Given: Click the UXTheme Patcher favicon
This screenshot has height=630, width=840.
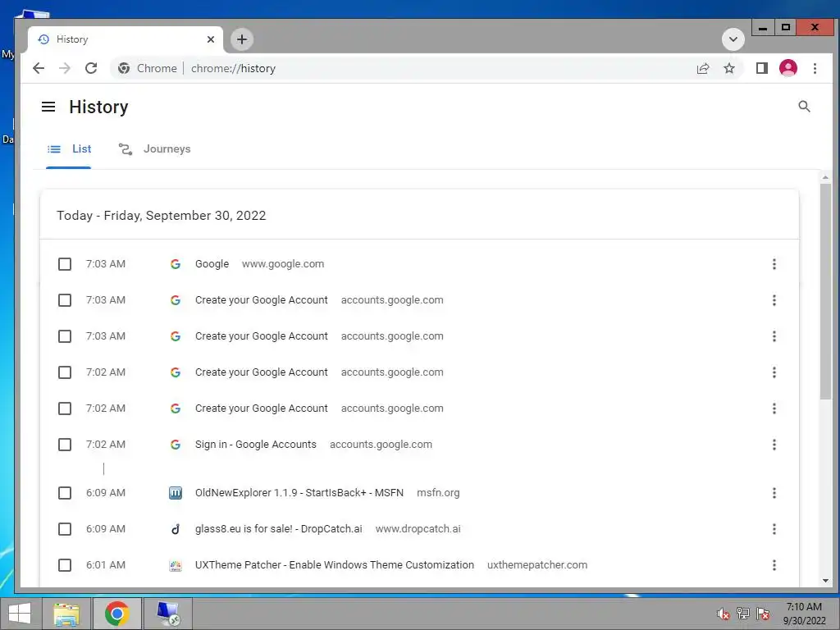Looking at the screenshot, I should click(176, 565).
